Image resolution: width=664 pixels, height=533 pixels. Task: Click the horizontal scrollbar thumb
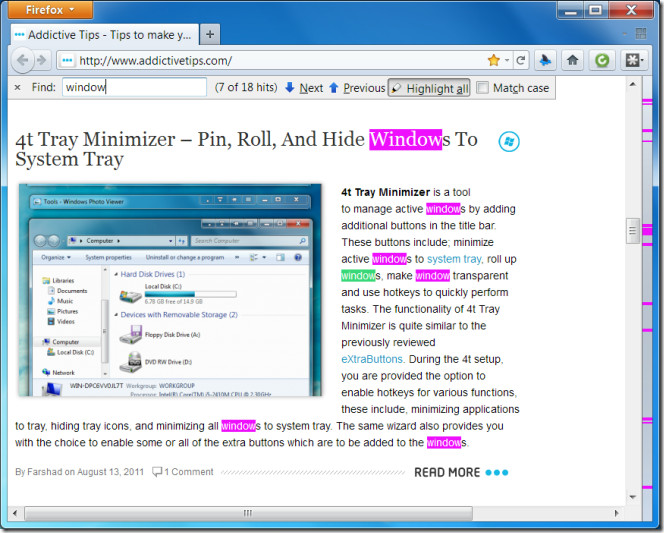(248, 513)
